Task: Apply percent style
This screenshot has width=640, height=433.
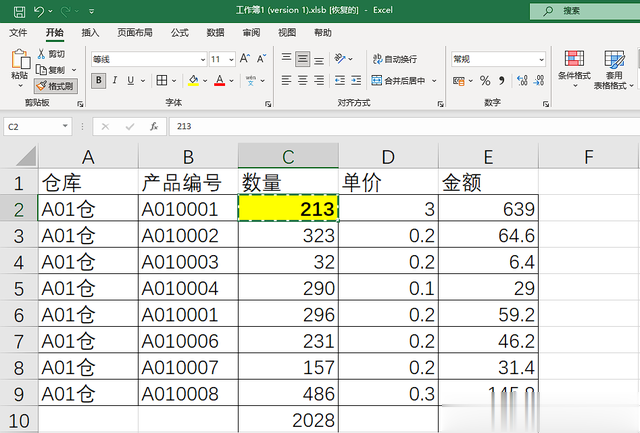Action: click(485, 81)
